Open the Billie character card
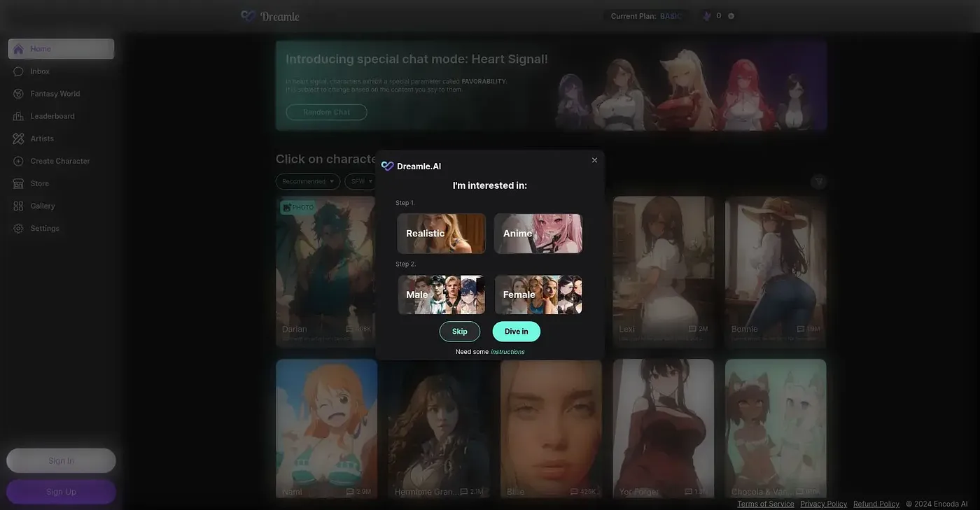 coord(551,429)
